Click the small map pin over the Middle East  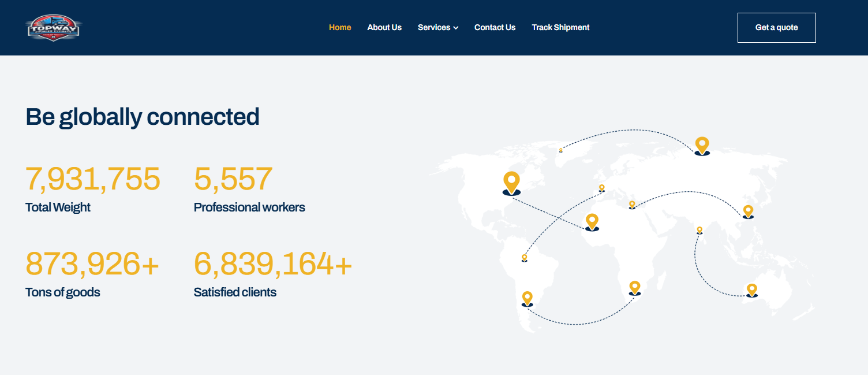pyautogui.click(x=632, y=205)
